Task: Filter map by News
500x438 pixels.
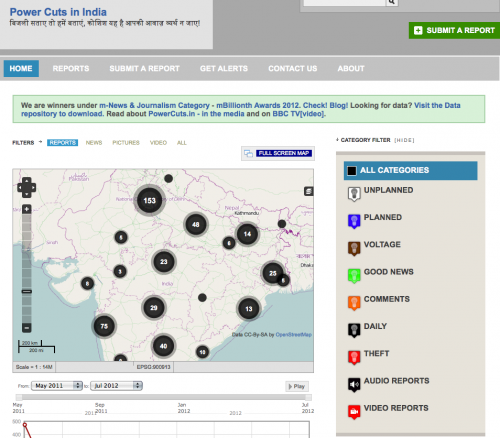Action: click(x=94, y=143)
